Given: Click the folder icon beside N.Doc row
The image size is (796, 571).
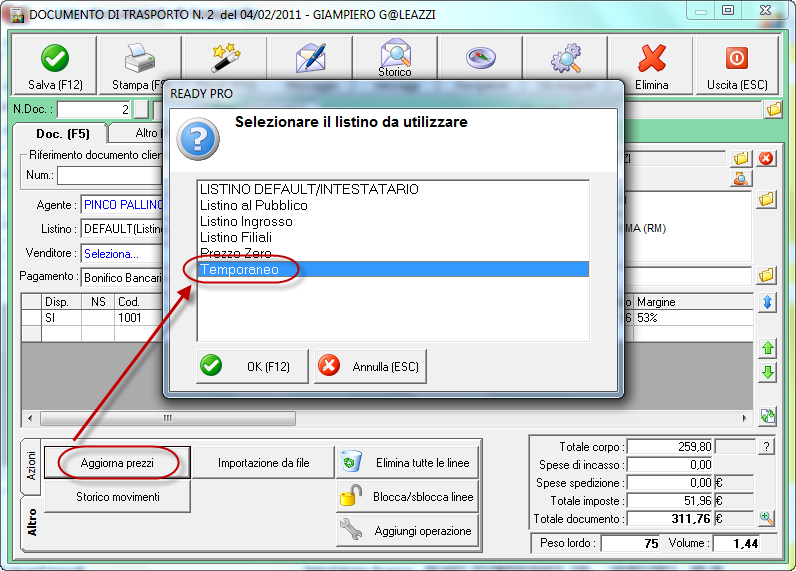Looking at the screenshot, I should click(x=773, y=109).
